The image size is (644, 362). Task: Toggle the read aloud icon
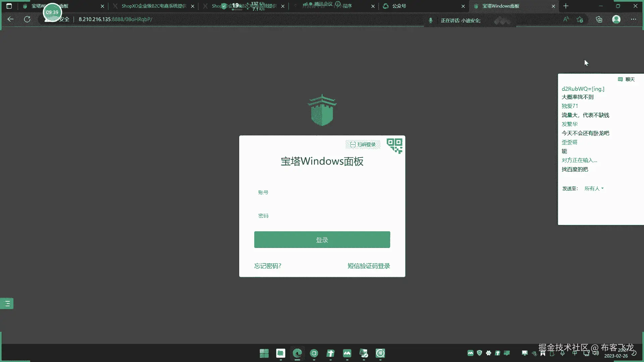566,19
